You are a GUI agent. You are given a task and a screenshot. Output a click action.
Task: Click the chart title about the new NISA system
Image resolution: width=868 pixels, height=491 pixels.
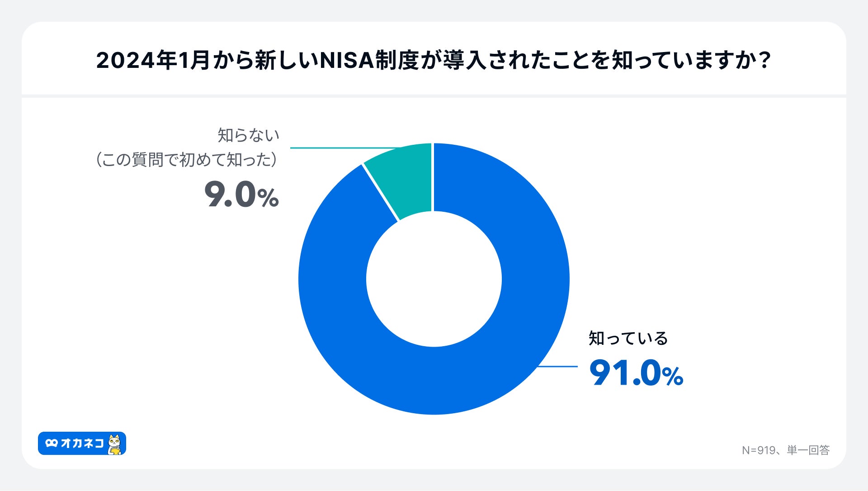433,61
